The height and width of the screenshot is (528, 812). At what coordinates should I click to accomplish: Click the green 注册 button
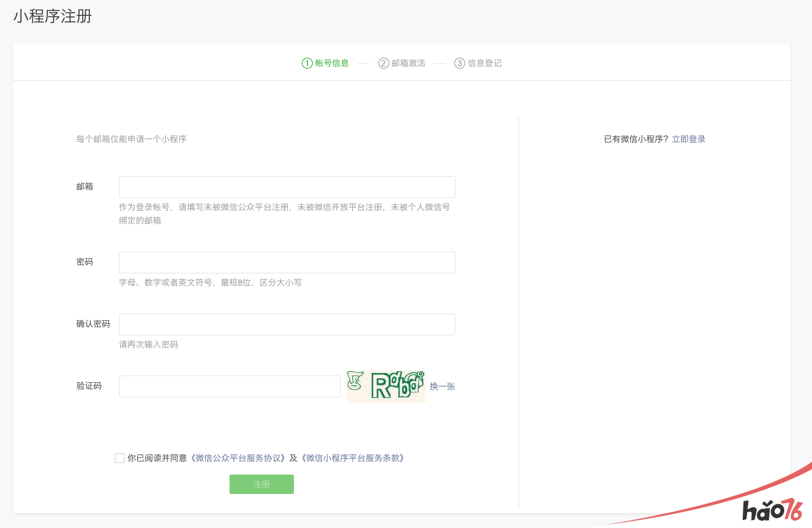(262, 484)
